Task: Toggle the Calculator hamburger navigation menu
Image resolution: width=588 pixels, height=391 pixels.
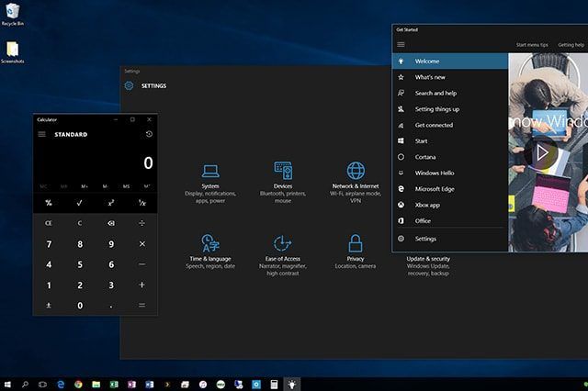Action: click(42, 135)
